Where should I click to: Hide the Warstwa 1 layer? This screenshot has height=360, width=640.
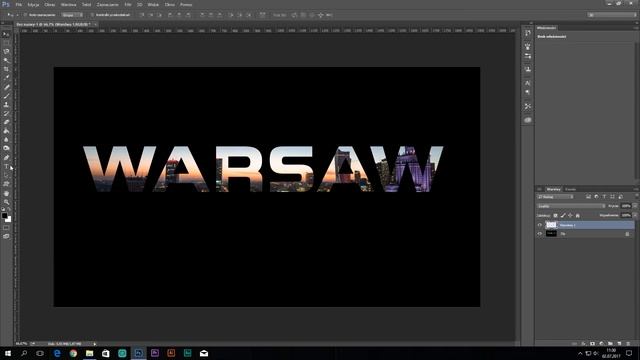(x=540, y=225)
